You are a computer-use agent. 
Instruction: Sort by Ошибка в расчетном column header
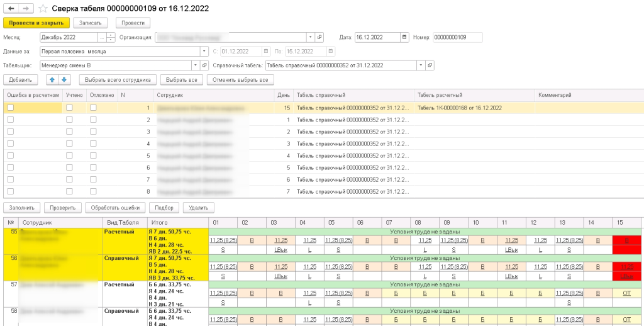[33, 95]
